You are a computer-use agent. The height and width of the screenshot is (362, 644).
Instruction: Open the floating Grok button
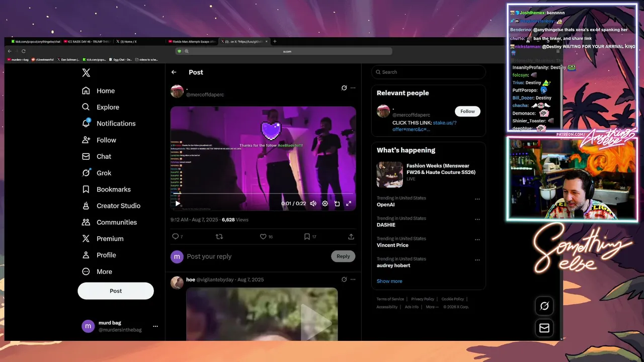544,306
